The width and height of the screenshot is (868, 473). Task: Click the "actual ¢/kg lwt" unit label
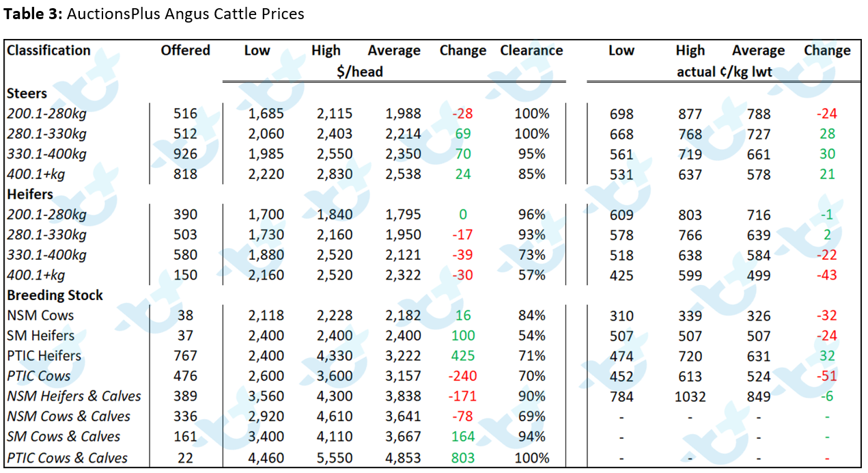coord(725,71)
